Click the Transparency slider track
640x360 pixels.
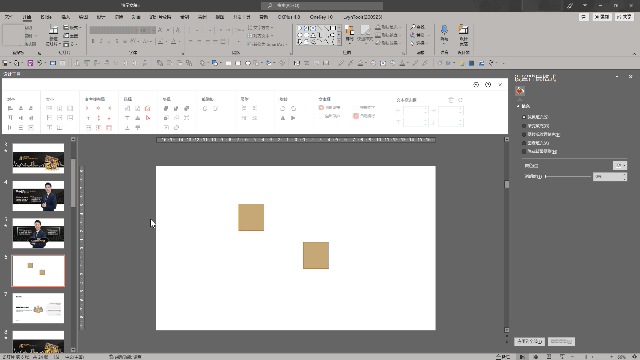coord(568,176)
